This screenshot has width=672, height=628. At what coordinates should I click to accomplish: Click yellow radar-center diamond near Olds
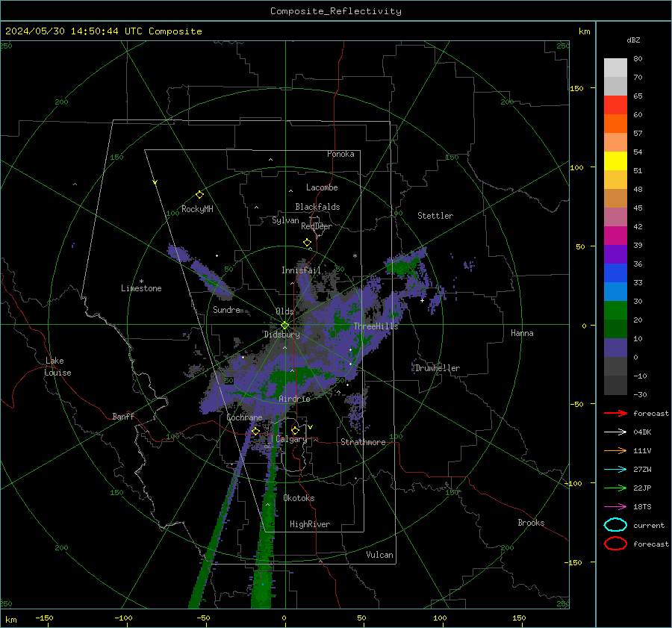284,326
